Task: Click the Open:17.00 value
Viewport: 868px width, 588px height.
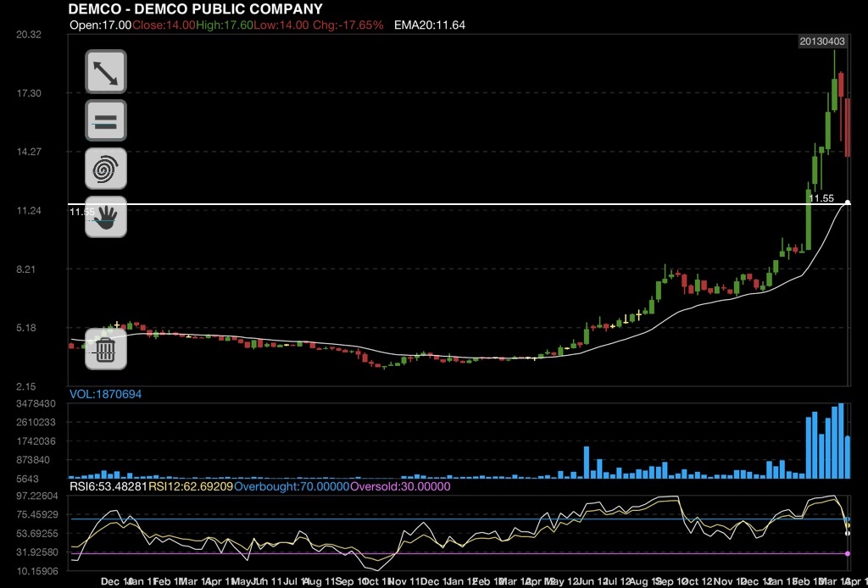Action: point(101,25)
